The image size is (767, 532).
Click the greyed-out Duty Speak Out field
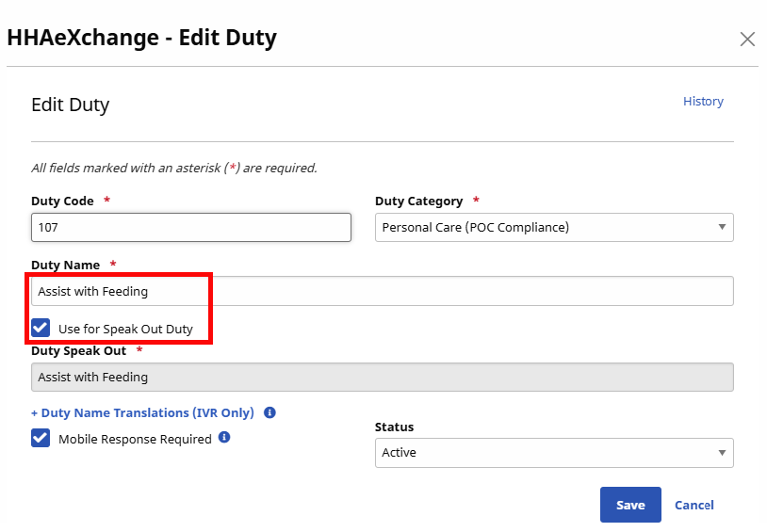382,377
